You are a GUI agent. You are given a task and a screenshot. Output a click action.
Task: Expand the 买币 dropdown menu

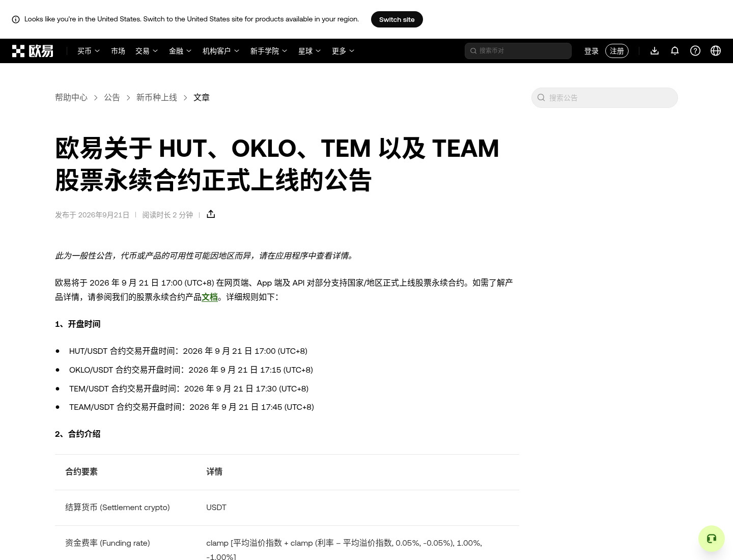point(89,51)
